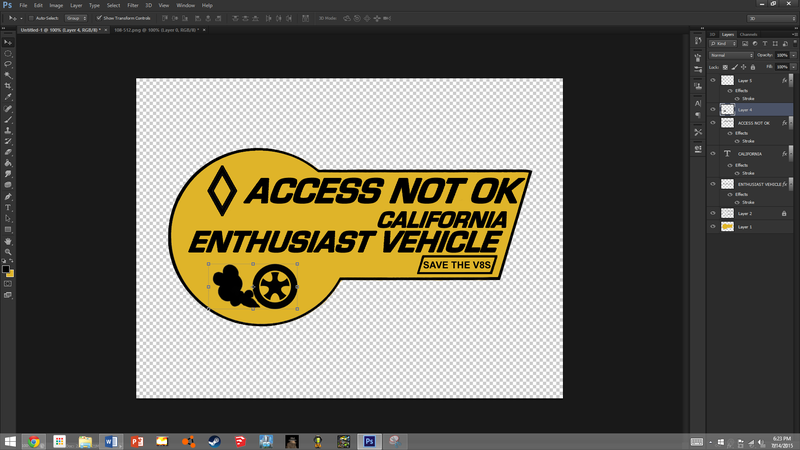Open the workspace 3D dropdown

coord(771,18)
